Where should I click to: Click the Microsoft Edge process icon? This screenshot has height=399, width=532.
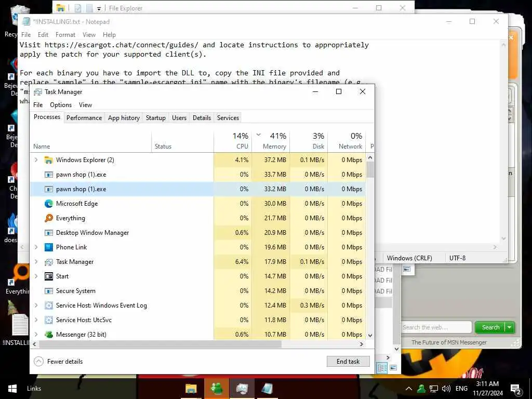click(x=49, y=204)
